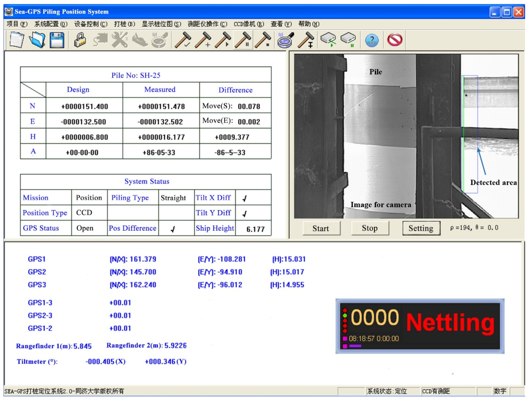Click the GPS2 (E/Y): -94.910 reading
The width and height of the screenshot is (532, 401).
[x=220, y=272]
